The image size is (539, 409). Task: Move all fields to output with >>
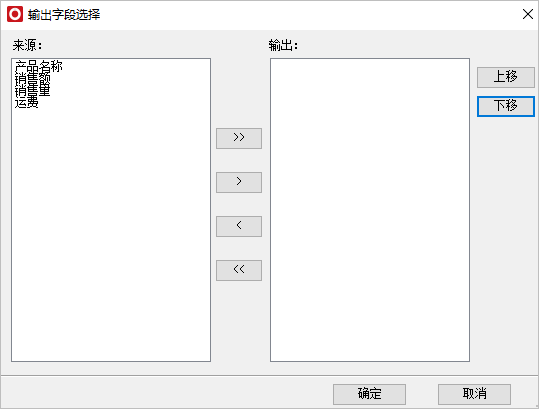tap(239, 139)
